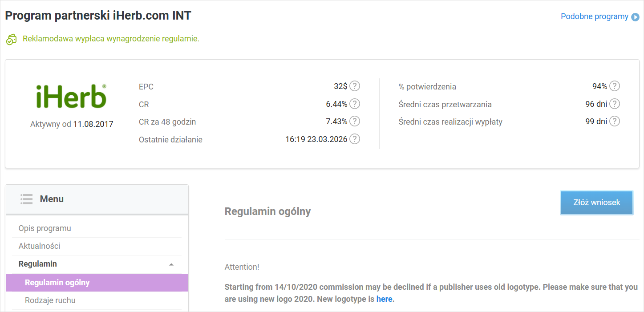Click help icon for Ostatnie działanie
Screen dimensions: 644x312
(354, 139)
